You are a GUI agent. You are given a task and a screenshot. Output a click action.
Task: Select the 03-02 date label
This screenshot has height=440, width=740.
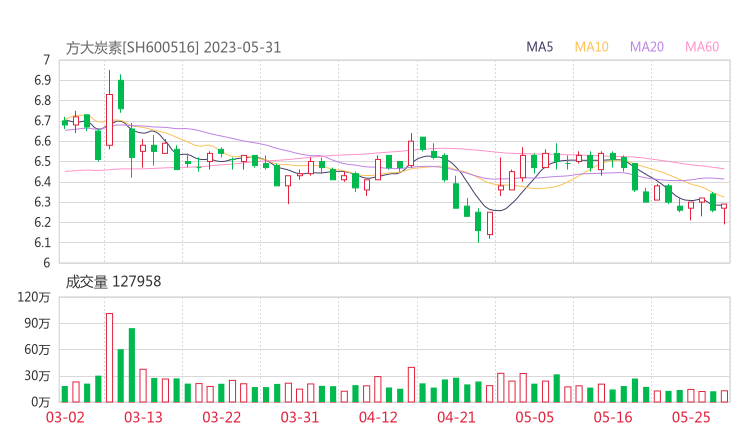[65, 417]
